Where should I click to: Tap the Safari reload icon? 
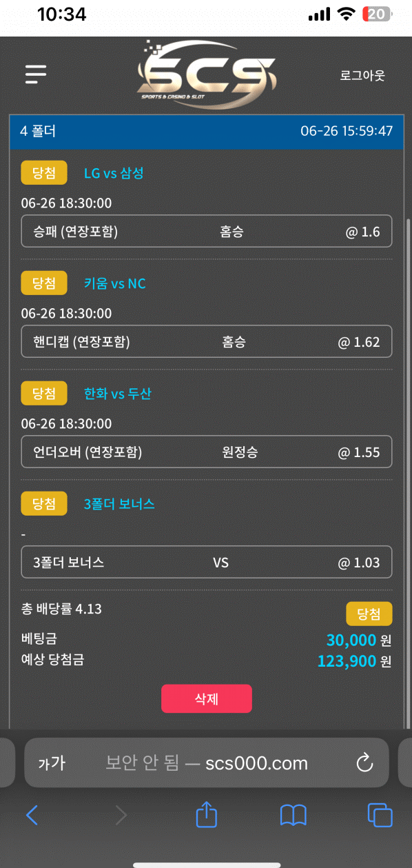(364, 763)
